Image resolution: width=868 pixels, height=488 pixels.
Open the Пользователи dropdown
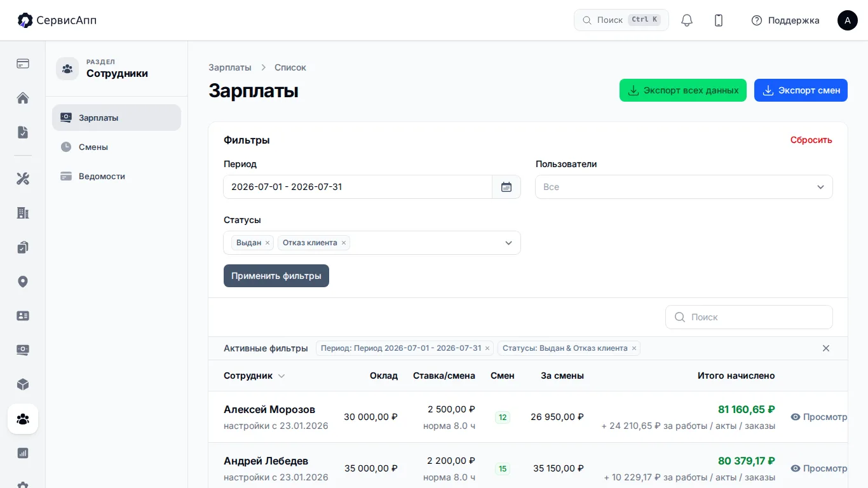(684, 187)
